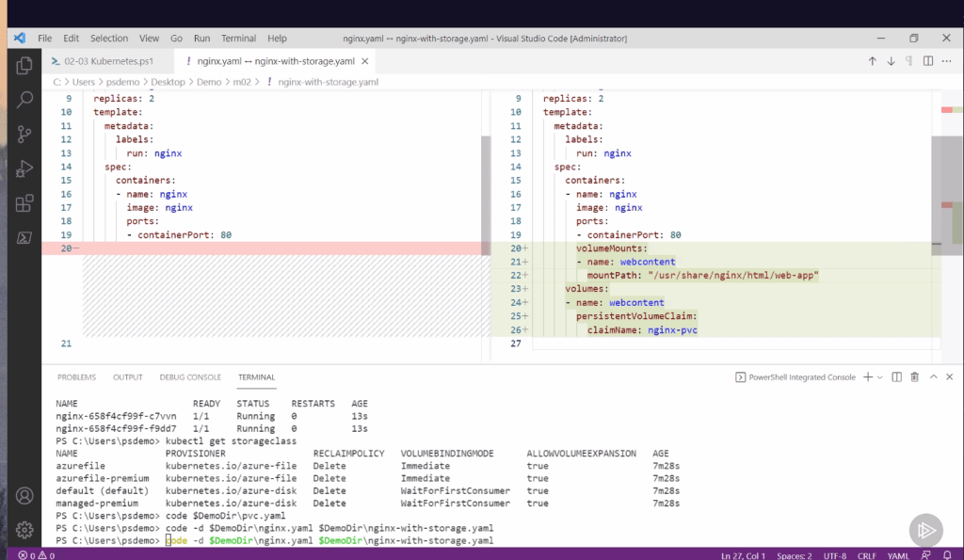Close the terminal panel
Viewport: 964px width, 560px height.
click(950, 376)
